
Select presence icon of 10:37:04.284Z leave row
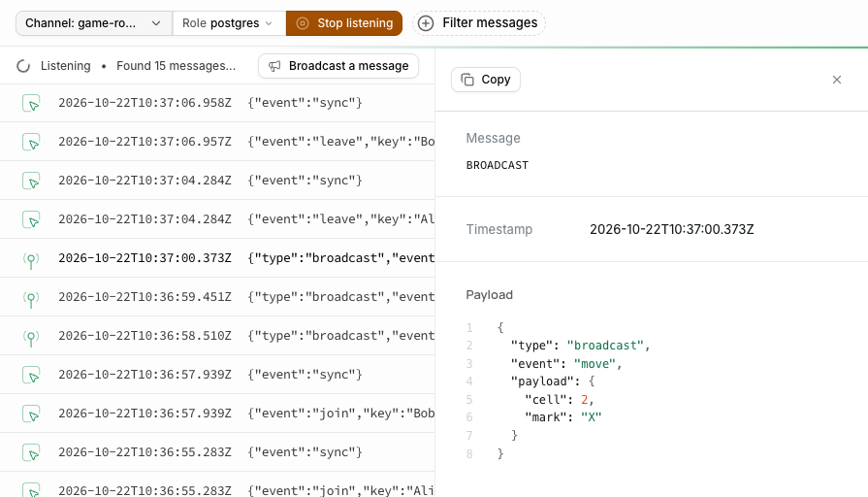31,219
